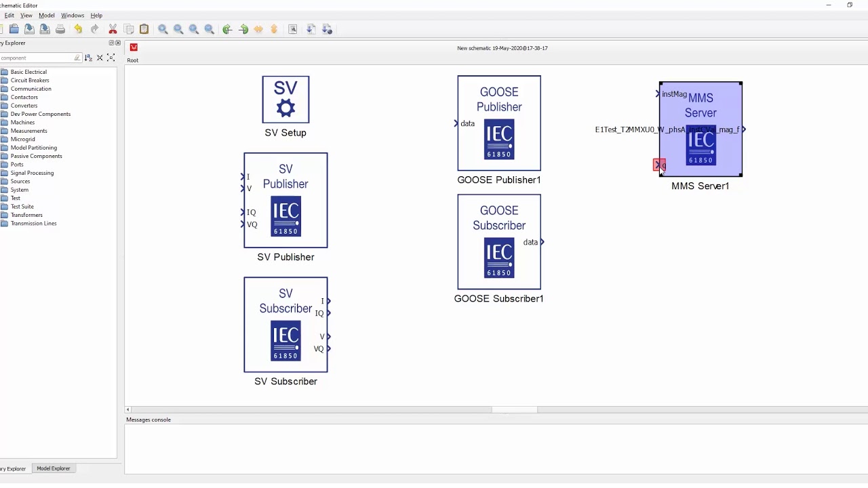Viewport: 868px width, 488px height.
Task: Click the red port marker on MMS Server
Action: [658, 165]
